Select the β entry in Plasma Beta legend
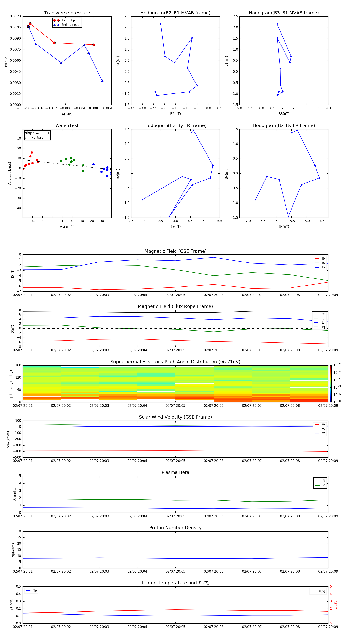The height and width of the screenshot is (644, 351). point(320,485)
